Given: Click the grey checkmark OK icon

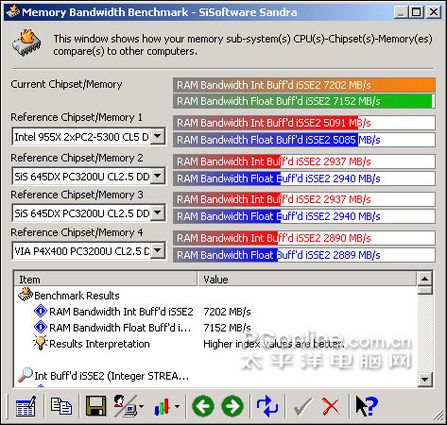Looking at the screenshot, I should coord(302,406).
